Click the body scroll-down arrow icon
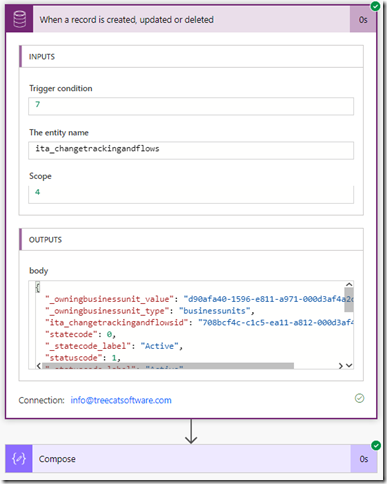Screen dimensions: 387x484 (x=349, y=366)
